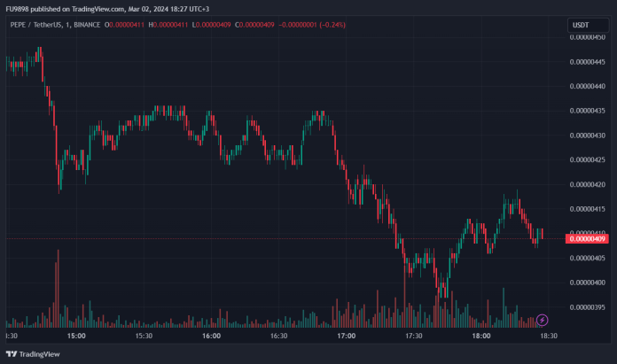Click the −0.24% change value in legend
617x364 pixels.
[x=326, y=25]
